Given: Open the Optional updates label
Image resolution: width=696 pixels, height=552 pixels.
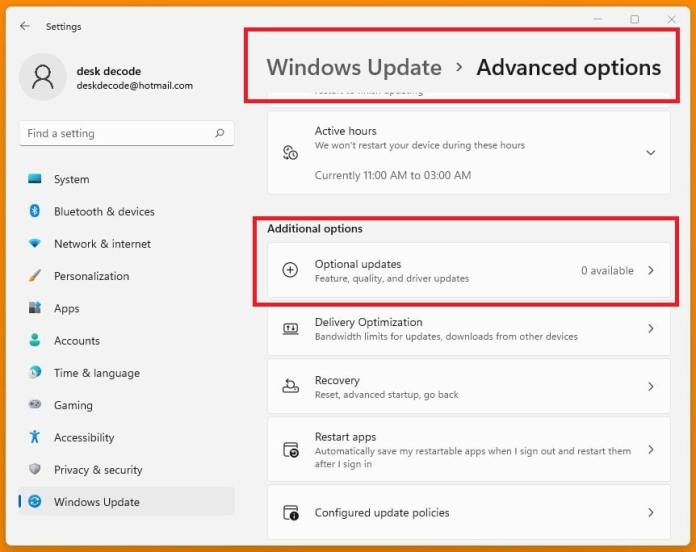Looking at the screenshot, I should [x=358, y=264].
